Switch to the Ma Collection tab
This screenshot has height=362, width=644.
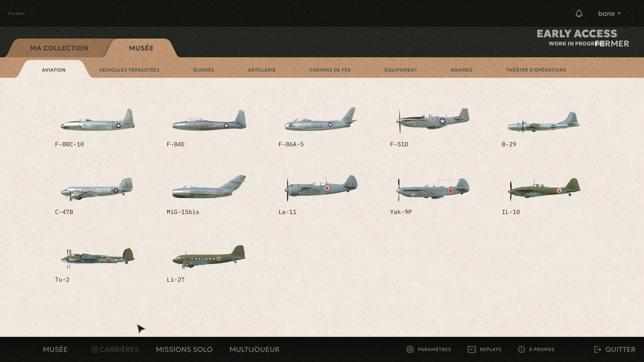59,48
